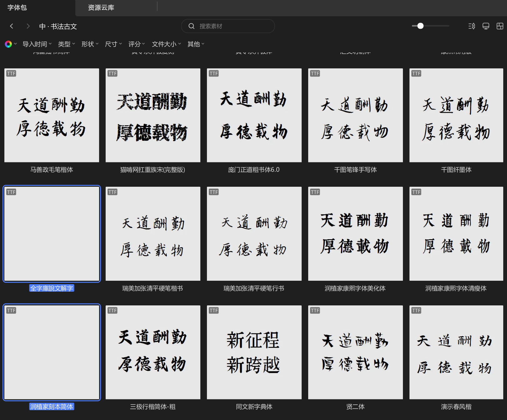Select the 千图笔锋手写体 font thumbnail

355,115
